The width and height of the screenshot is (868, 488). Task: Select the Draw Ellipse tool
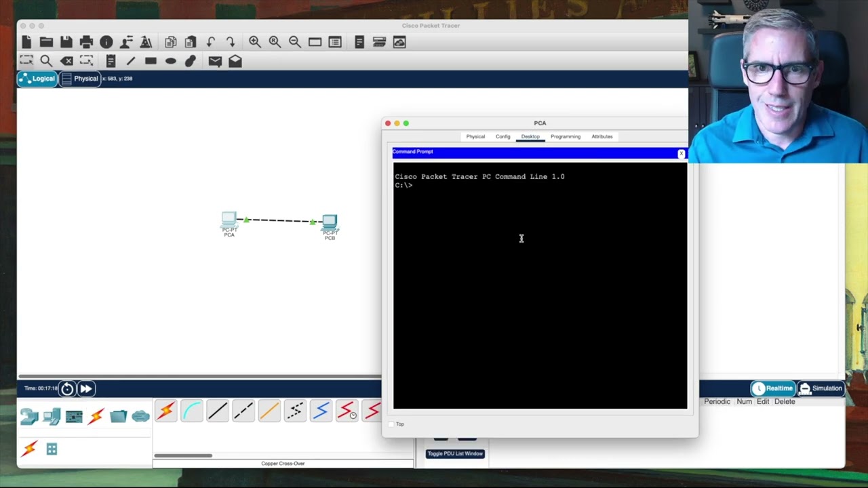coord(171,61)
